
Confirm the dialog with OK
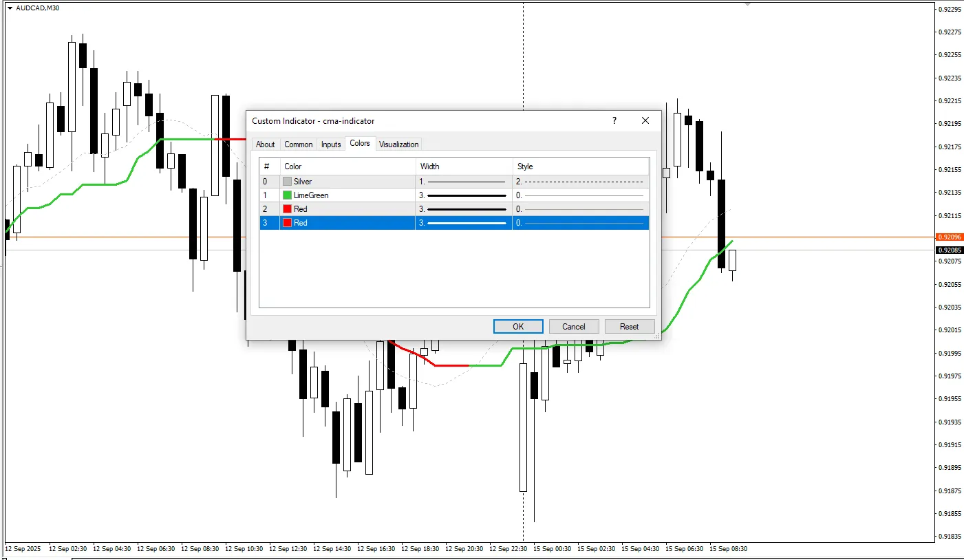[x=518, y=327]
